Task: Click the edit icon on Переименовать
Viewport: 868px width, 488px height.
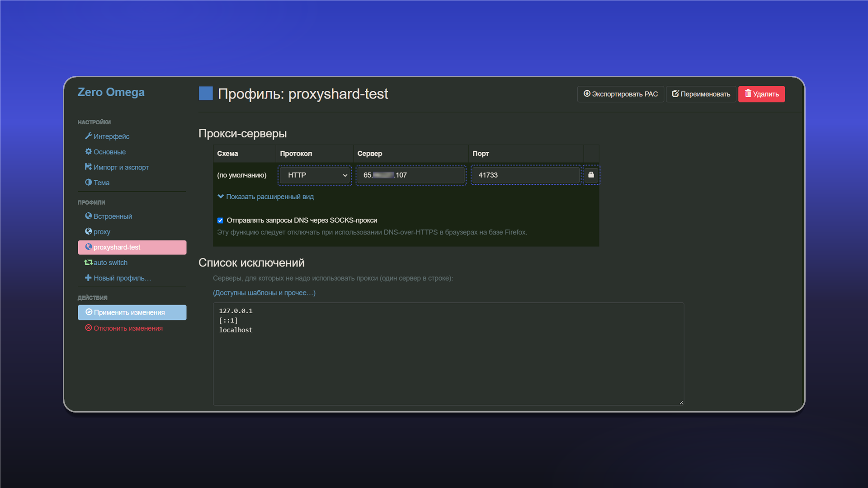Action: click(x=675, y=94)
